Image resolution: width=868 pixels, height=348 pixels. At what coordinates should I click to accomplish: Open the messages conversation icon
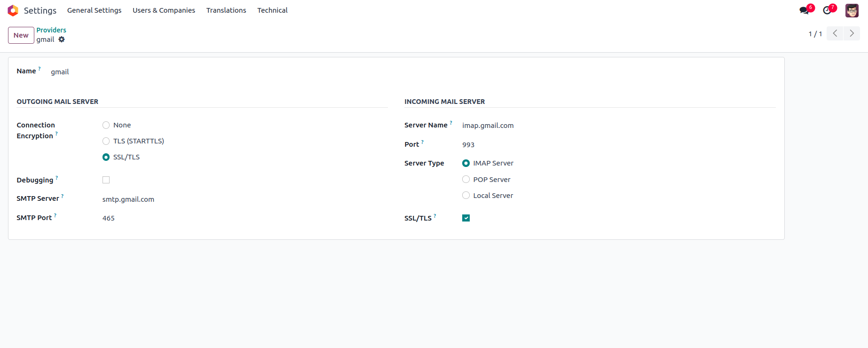click(804, 10)
